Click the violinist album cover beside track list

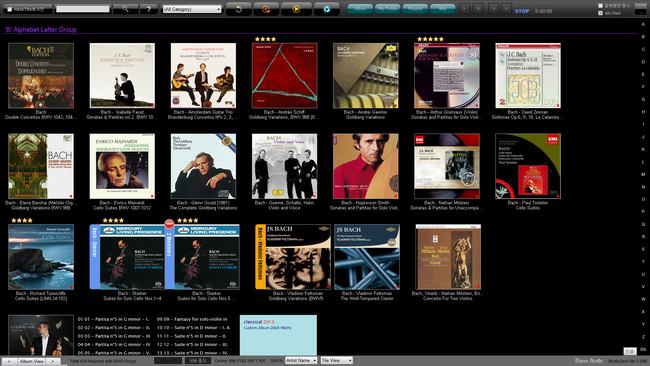point(41,335)
